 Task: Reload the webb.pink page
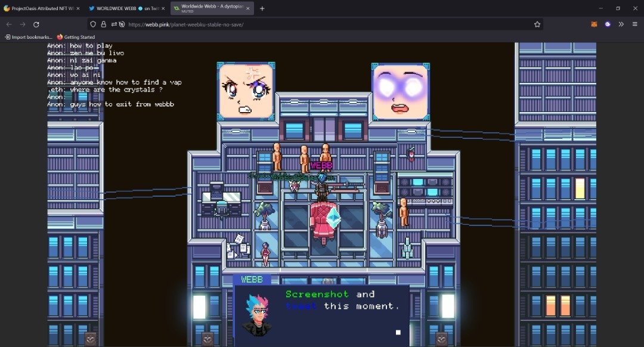(36, 24)
